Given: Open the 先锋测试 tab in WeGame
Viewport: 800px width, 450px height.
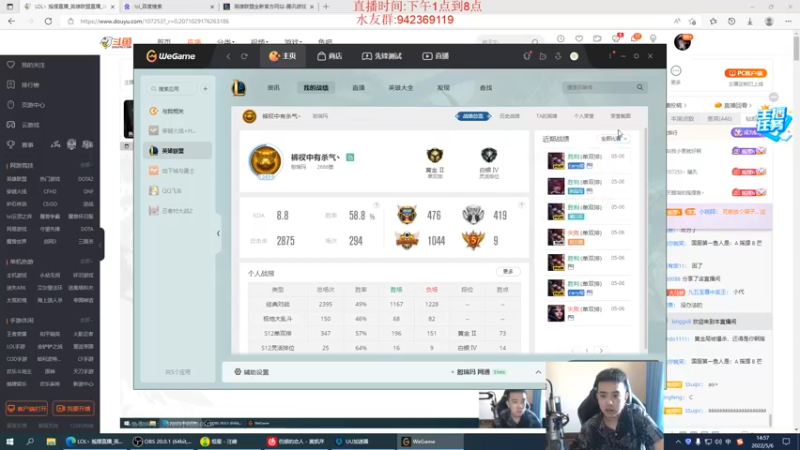Looking at the screenshot, I should pos(382,56).
